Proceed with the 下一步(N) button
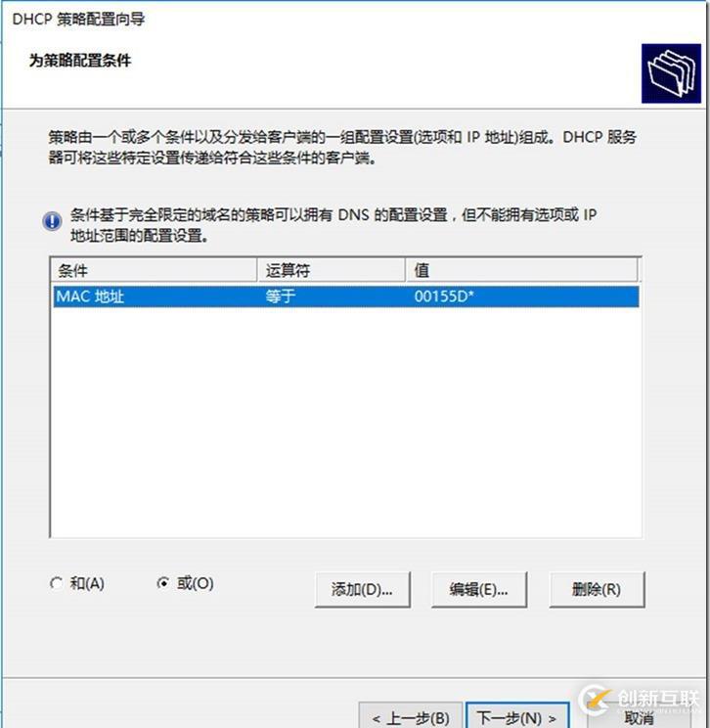The height and width of the screenshot is (728, 710). [517, 715]
